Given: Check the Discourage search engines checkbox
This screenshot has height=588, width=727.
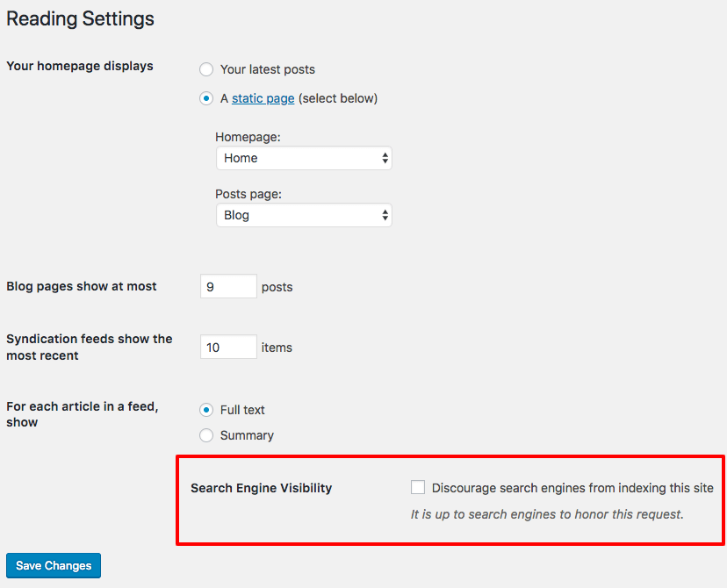Looking at the screenshot, I should (x=418, y=487).
